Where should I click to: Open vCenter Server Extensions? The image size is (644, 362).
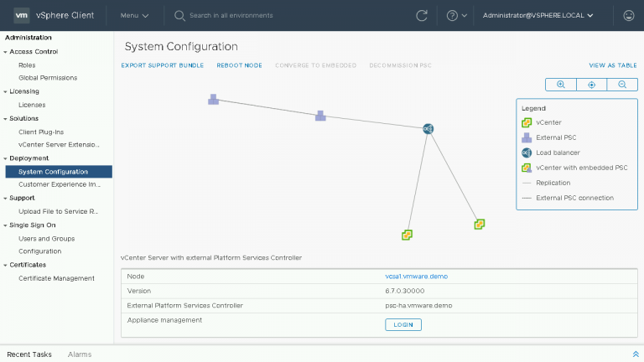(59, 145)
